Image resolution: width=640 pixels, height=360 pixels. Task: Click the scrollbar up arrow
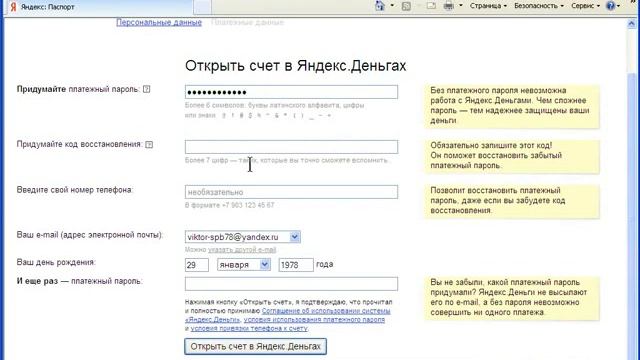tap(631, 24)
